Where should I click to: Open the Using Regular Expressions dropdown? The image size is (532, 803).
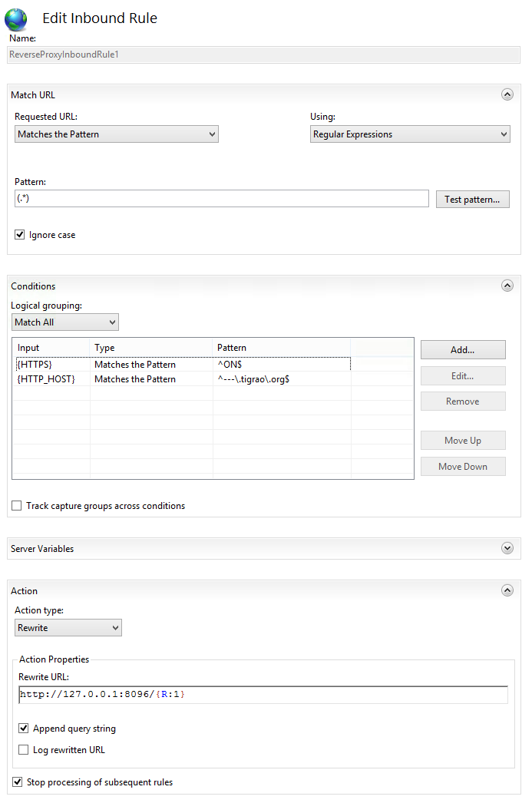410,134
